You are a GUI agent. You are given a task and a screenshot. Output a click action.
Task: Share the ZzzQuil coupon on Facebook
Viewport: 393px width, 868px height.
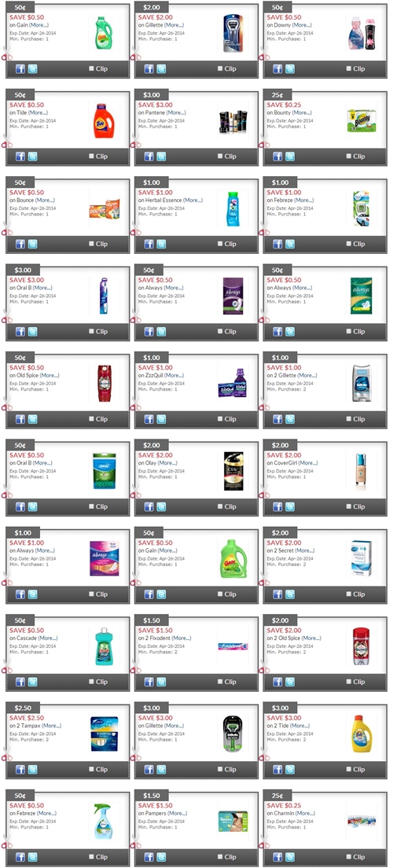tap(149, 419)
